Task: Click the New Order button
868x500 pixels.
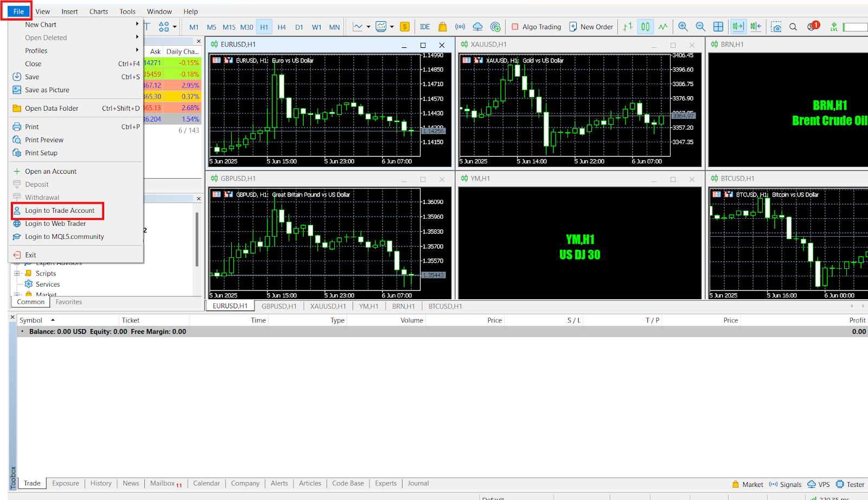Action: pyautogui.click(x=591, y=27)
